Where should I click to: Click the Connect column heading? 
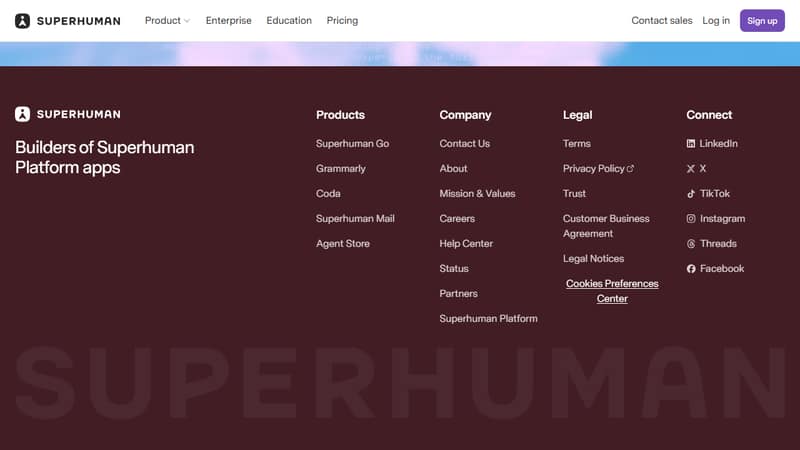coord(709,115)
